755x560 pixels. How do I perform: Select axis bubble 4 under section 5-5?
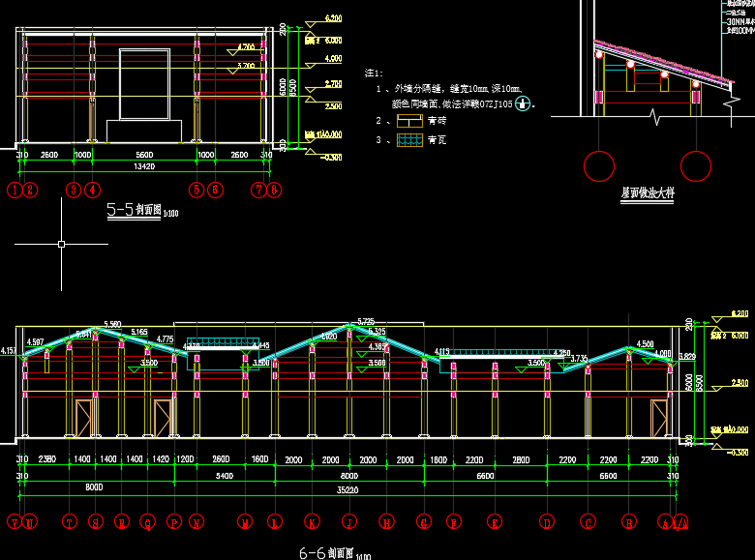[93, 190]
